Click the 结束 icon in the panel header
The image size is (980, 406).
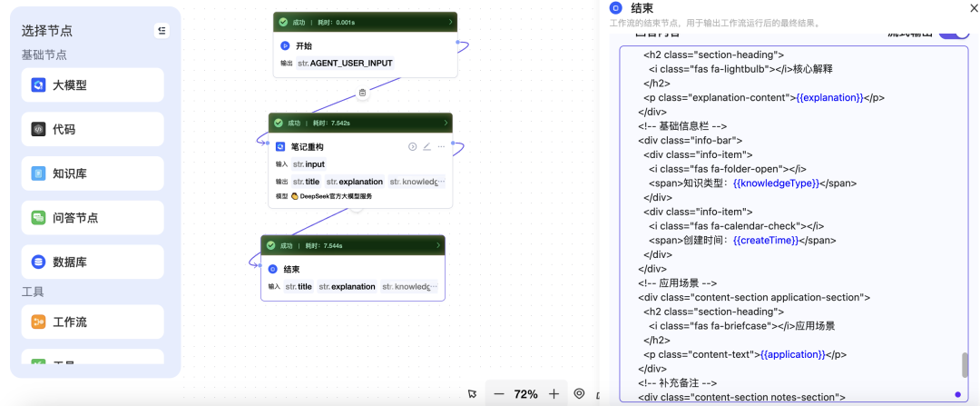pos(615,8)
